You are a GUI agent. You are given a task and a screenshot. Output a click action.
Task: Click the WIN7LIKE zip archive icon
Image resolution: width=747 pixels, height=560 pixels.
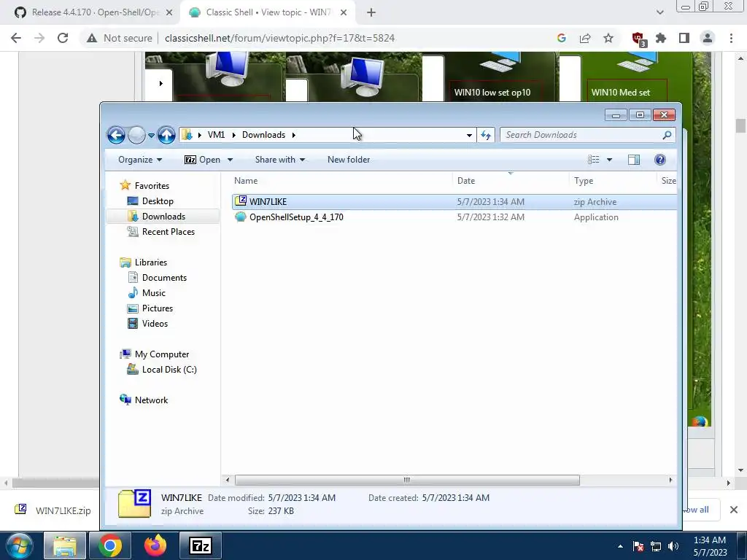tap(241, 201)
